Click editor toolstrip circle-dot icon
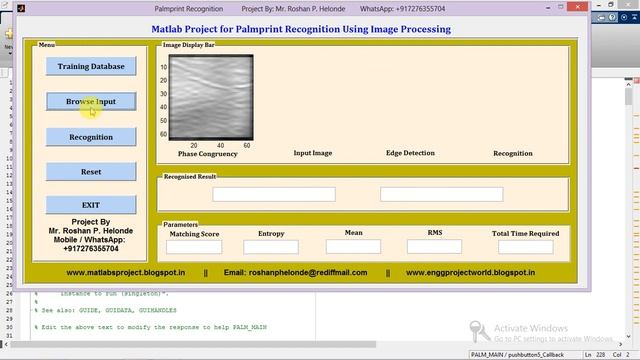This screenshot has width=640, height=360. pos(624,17)
